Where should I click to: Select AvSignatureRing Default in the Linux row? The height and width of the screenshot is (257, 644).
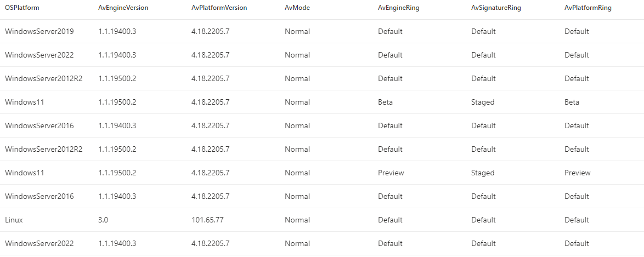click(483, 220)
